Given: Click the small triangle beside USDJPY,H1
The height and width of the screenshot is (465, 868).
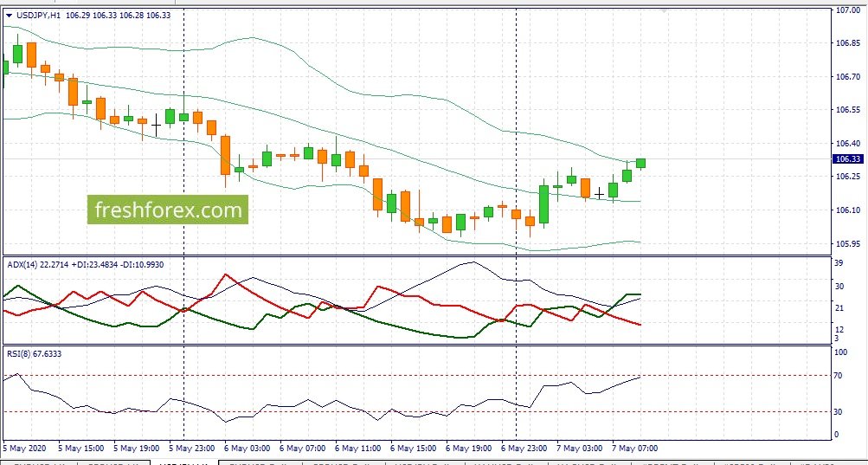Looking at the screenshot, I should tap(9, 16).
